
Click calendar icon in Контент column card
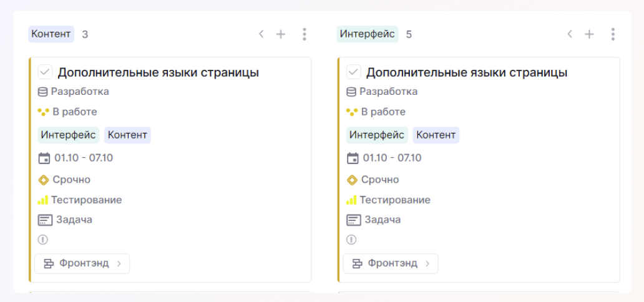(x=44, y=158)
